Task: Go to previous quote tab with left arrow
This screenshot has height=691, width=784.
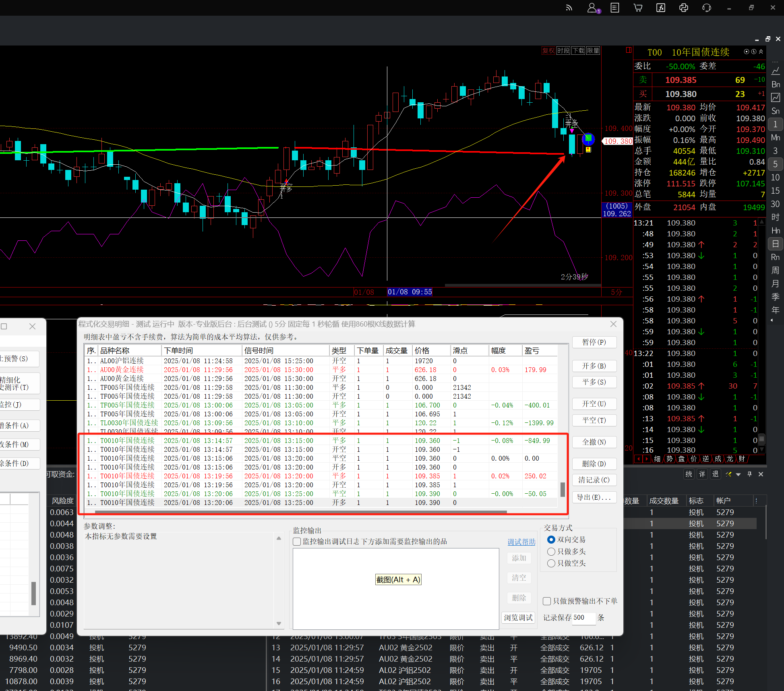Action: pyautogui.click(x=638, y=459)
